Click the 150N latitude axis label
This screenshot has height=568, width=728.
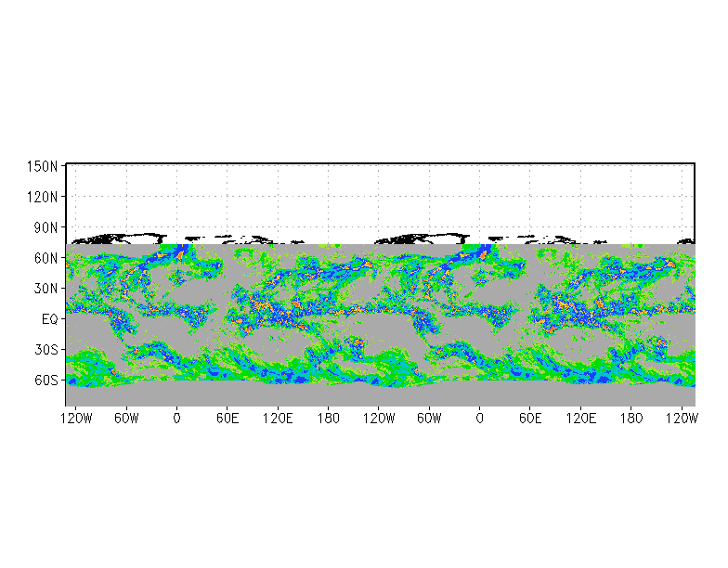43,166
